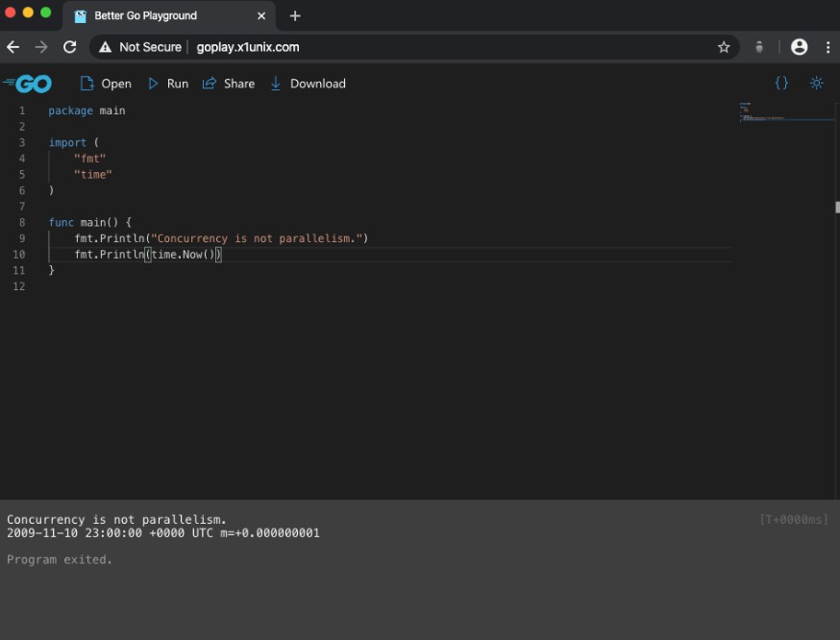This screenshot has width=840, height=640.
Task: Open the user profile icon
Action: click(799, 47)
